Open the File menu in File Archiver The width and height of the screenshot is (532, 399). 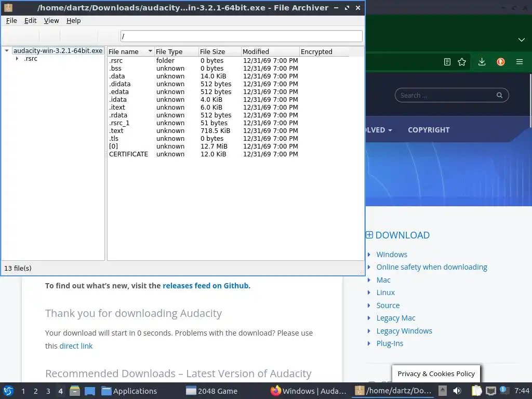(11, 21)
